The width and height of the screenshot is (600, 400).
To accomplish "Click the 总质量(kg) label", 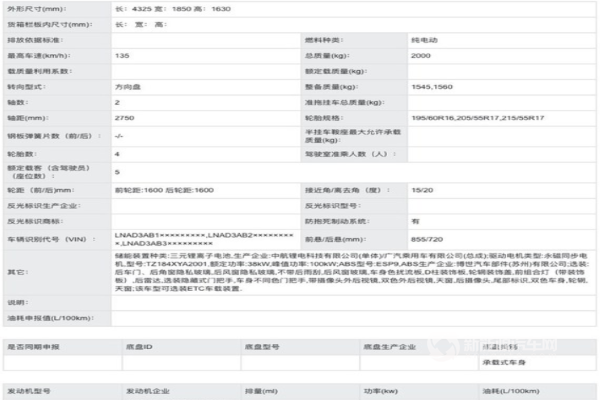I will (327, 56).
